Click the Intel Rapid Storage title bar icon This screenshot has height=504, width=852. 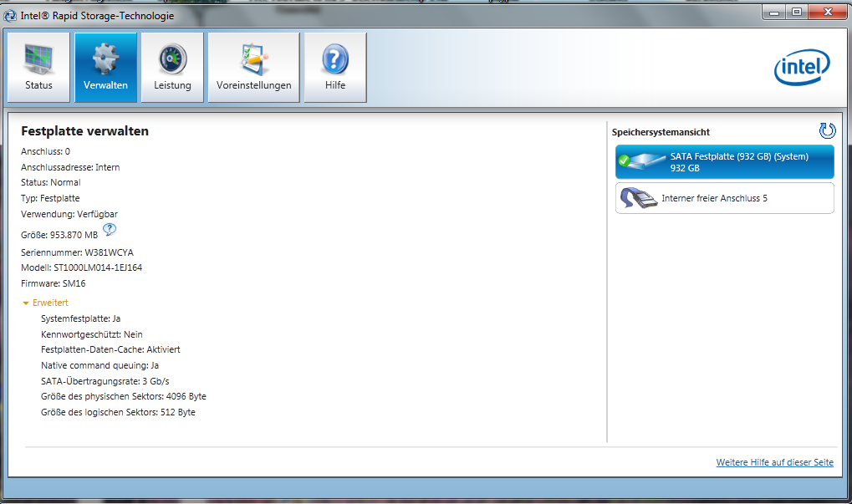tap(10, 16)
